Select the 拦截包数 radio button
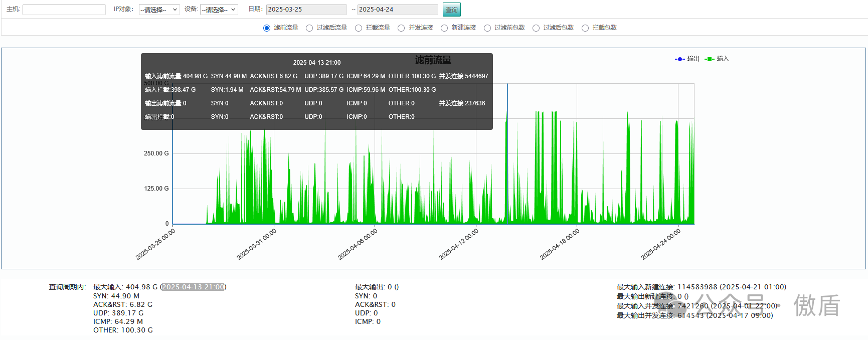868x340 pixels. (585, 28)
